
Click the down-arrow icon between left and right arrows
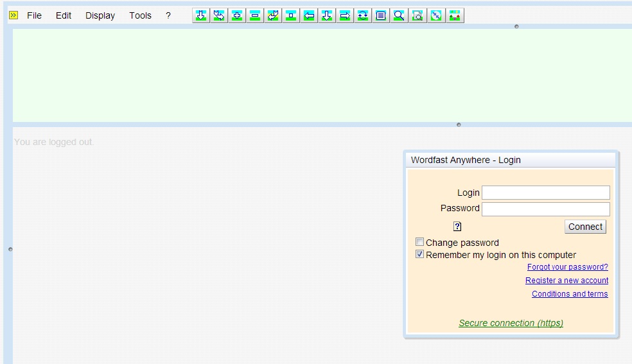(327, 15)
